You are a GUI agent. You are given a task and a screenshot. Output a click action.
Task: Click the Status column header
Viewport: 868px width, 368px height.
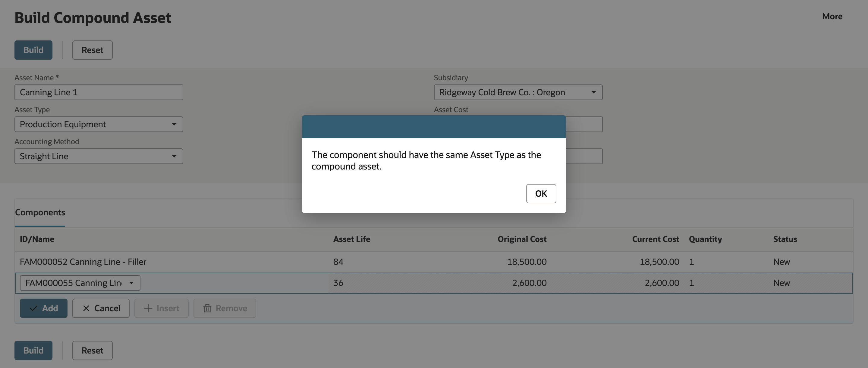(785, 239)
